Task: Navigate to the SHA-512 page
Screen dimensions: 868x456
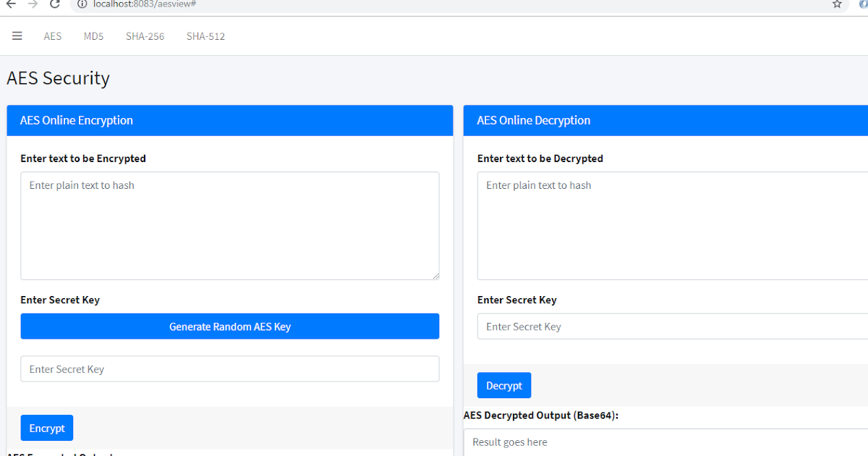Action: pyautogui.click(x=205, y=35)
